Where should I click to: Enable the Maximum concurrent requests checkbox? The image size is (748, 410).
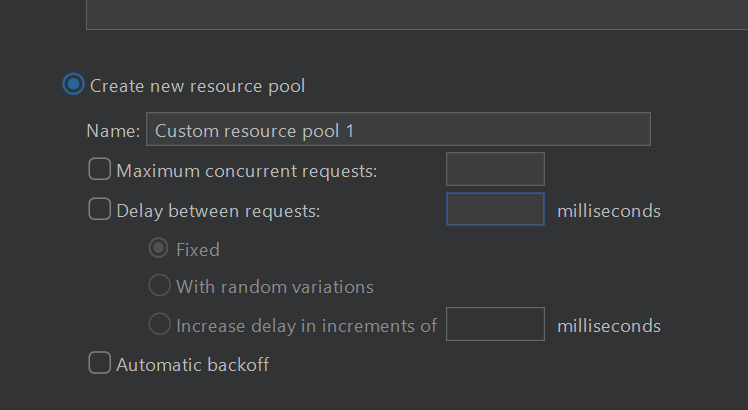[x=100, y=169]
